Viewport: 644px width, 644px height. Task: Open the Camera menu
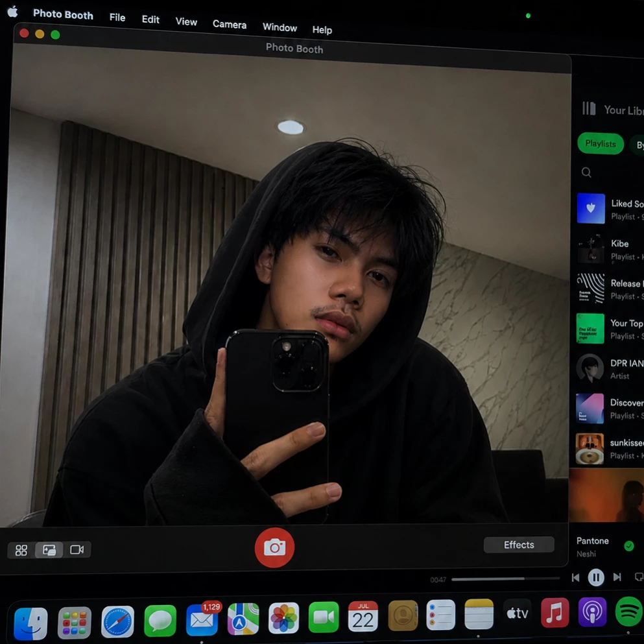[x=230, y=25]
